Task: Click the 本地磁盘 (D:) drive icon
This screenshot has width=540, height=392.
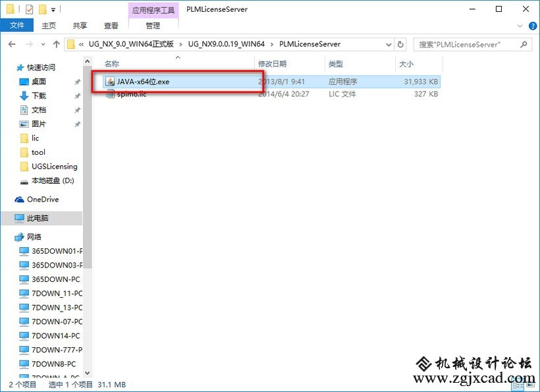Action: [x=24, y=182]
